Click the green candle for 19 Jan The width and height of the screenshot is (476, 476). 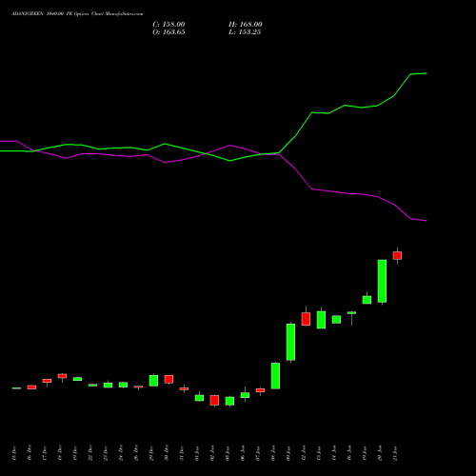pos(367,300)
